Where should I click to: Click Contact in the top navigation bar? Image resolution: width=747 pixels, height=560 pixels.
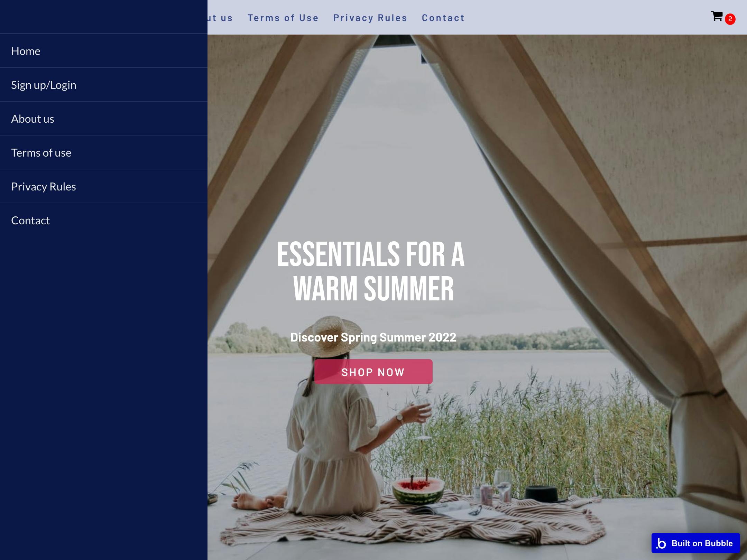point(443,18)
